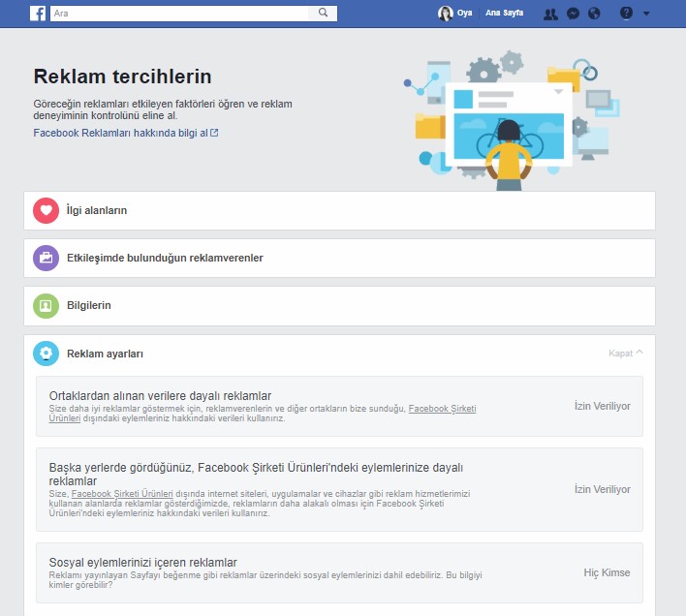Screen dimensions: 686x616
Task: Open Facebook Şirketi Ürünleri link in first setting
Action: (442, 409)
